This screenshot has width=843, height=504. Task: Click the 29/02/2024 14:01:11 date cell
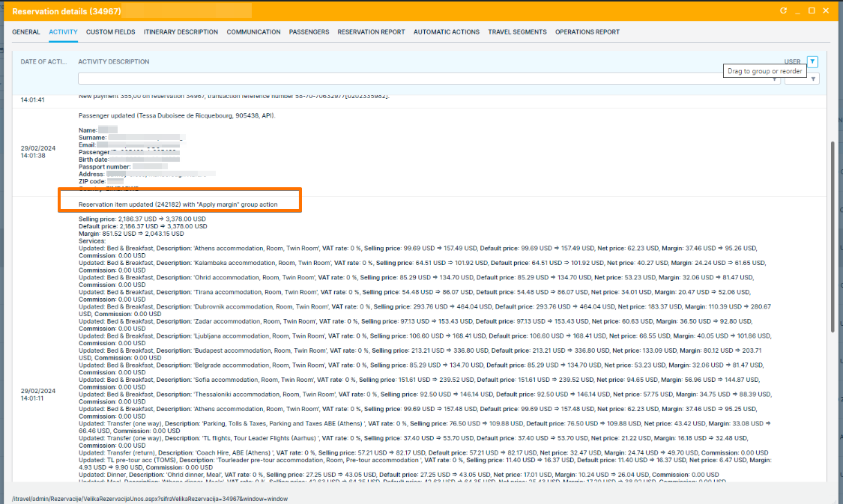pos(37,395)
